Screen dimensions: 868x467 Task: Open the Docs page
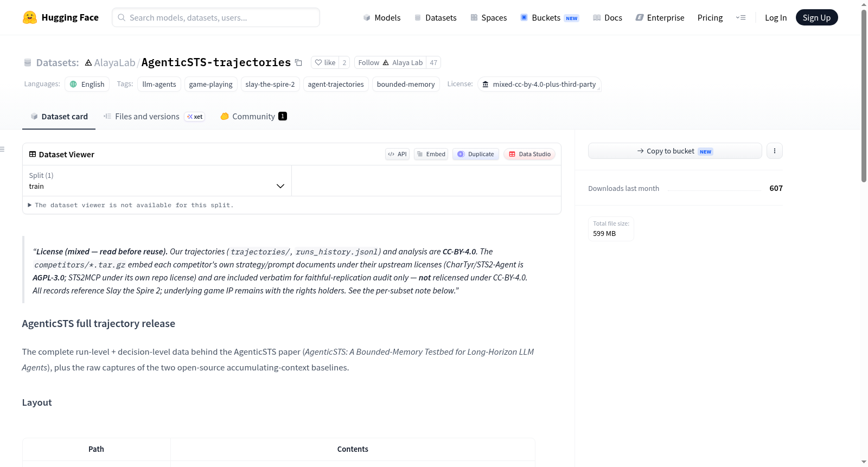608,17
